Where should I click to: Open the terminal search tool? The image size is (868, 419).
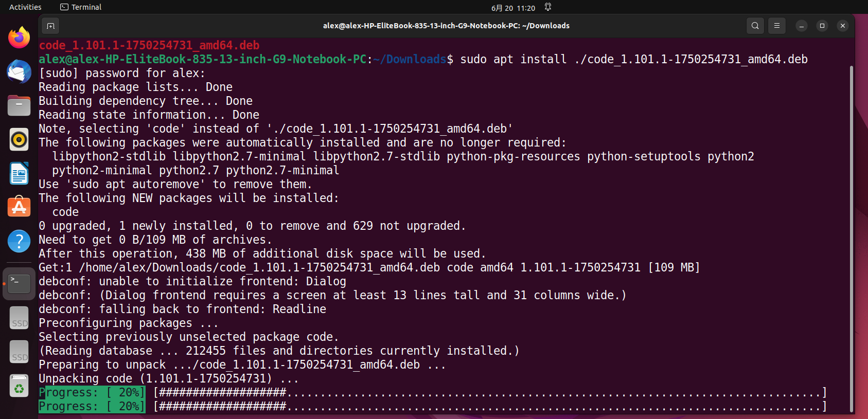coord(755,26)
